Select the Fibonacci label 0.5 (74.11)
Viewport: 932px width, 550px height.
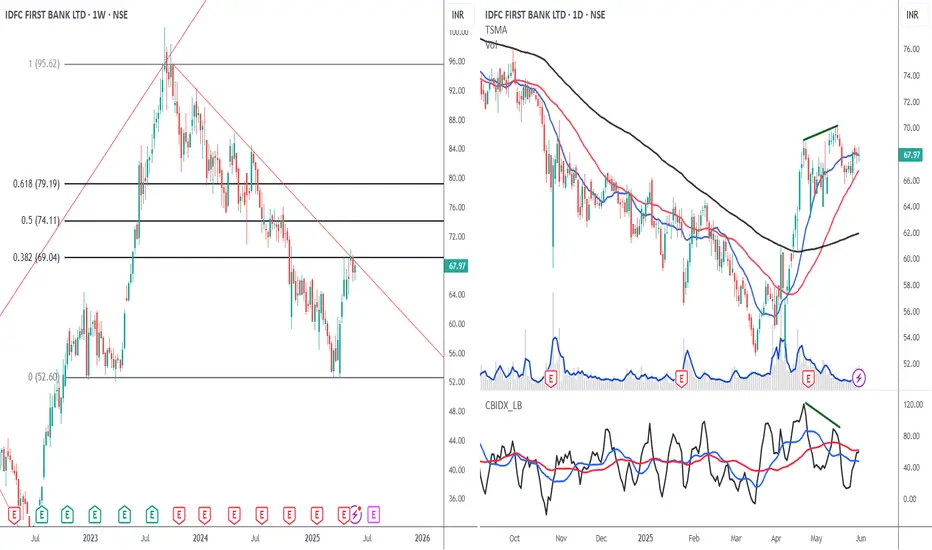[40, 221]
